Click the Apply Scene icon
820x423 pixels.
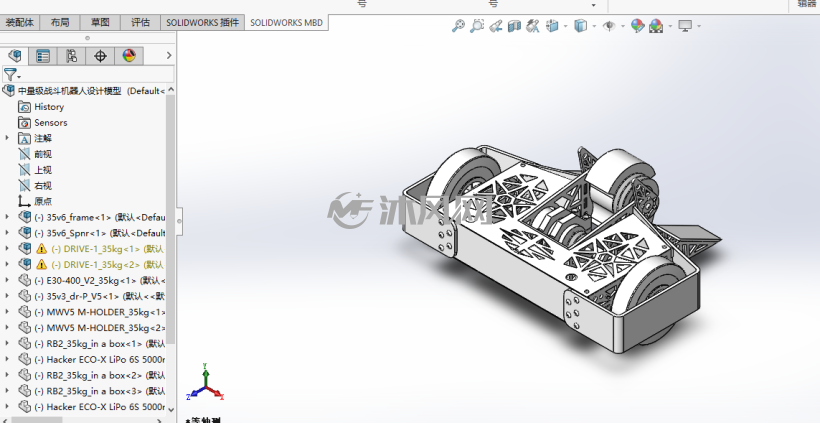pyautogui.click(x=656, y=26)
